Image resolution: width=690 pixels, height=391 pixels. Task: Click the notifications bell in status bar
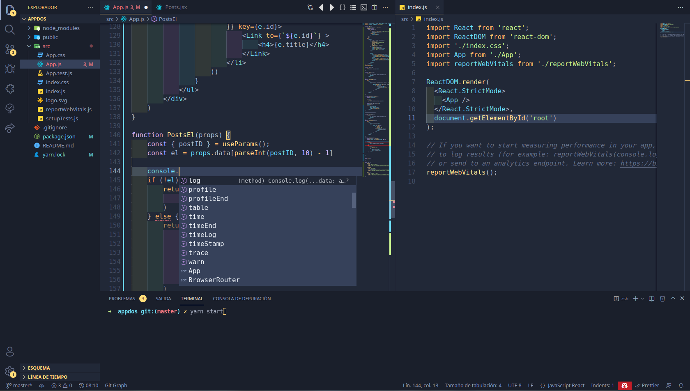coord(681,386)
